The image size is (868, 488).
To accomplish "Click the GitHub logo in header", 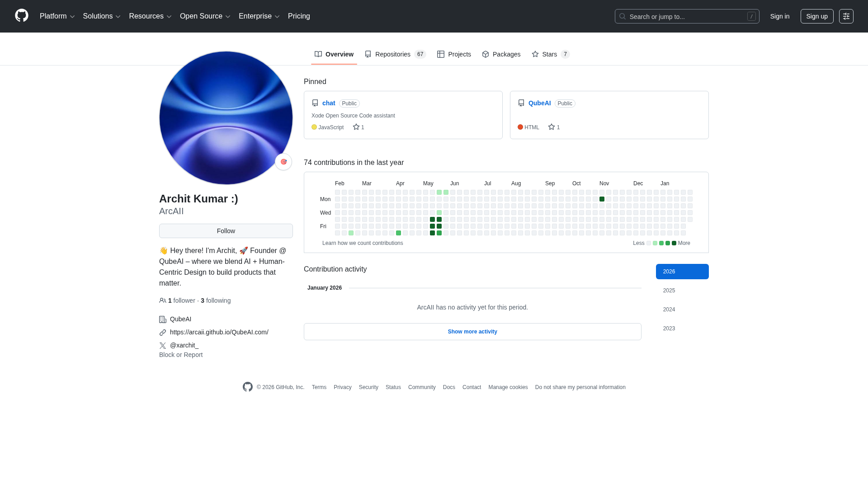I will [x=22, y=16].
